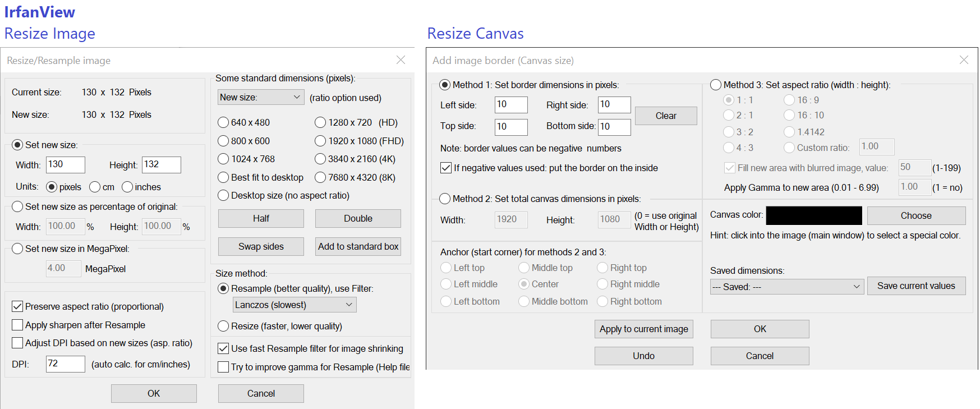The image size is (980, 409).
Task: Select the 1920 x 1080 (FHD) option
Action: click(x=320, y=141)
